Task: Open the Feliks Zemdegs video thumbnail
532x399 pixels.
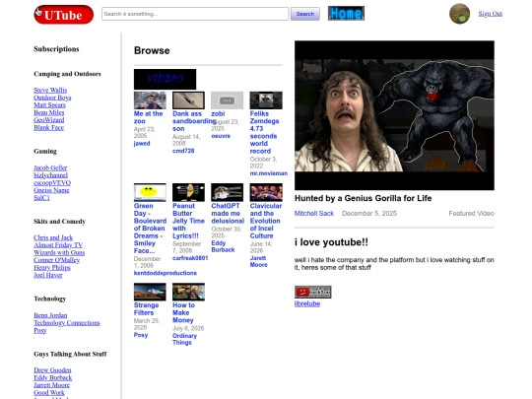Action: click(x=266, y=100)
